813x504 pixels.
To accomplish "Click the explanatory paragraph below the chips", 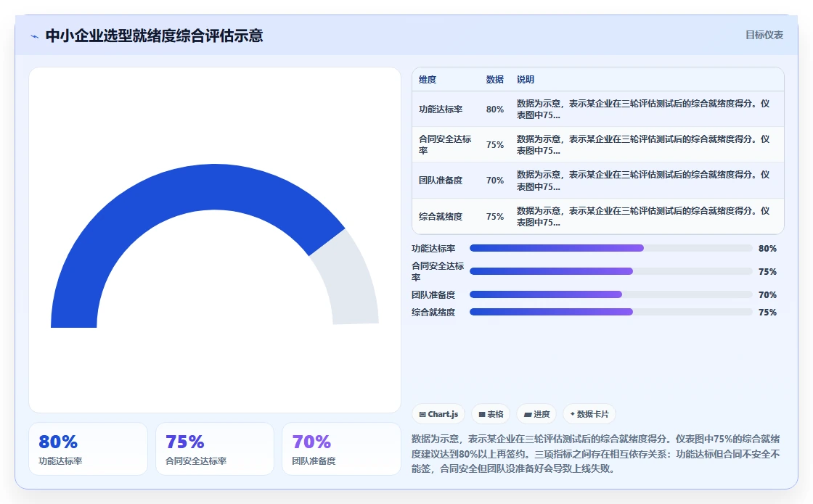I will 596,454.
